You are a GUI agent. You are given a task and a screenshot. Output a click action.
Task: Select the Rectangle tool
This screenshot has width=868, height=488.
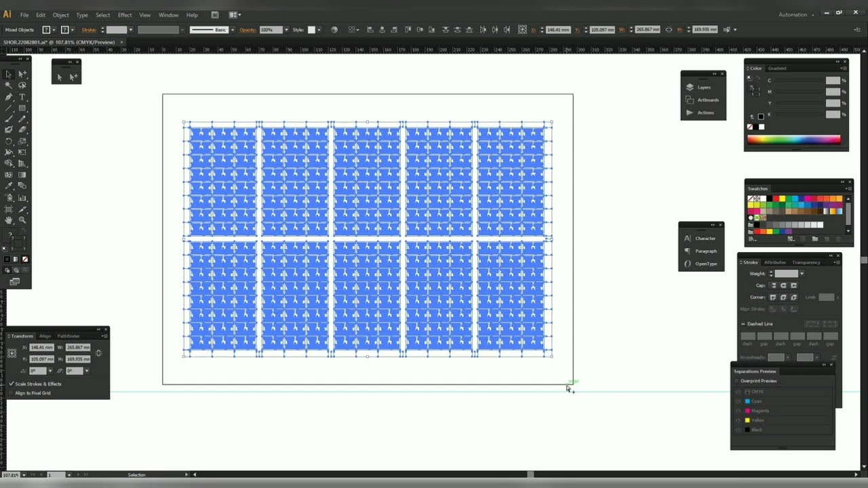(22, 108)
